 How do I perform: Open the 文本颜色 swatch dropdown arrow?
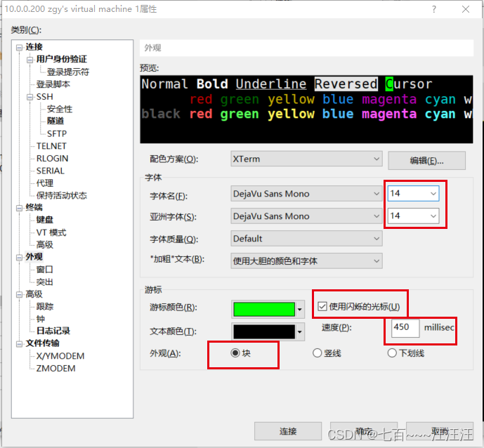[300, 332]
